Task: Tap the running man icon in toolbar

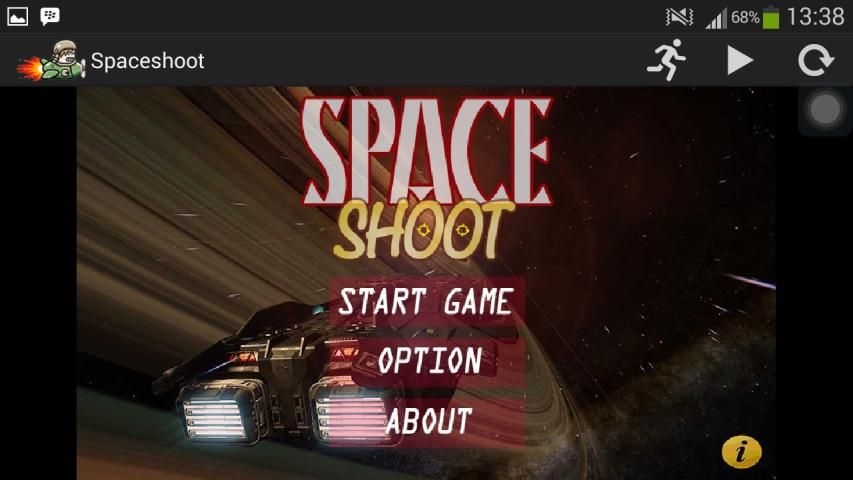Action: pyautogui.click(x=667, y=60)
